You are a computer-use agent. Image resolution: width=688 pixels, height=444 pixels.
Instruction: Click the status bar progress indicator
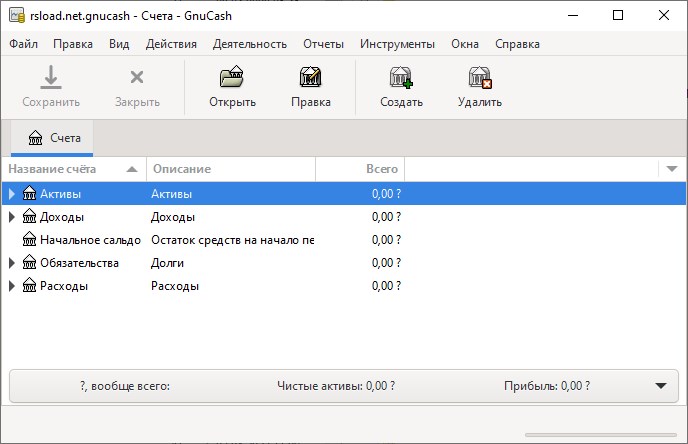(x=601, y=435)
